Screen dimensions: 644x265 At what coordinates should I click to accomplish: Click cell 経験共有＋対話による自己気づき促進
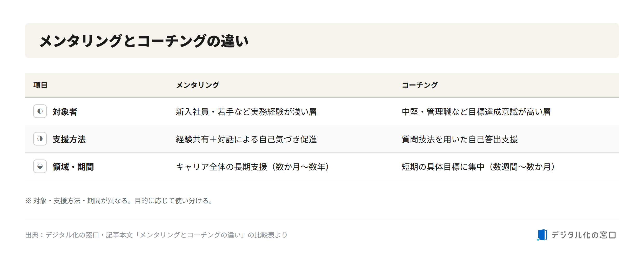click(246, 139)
